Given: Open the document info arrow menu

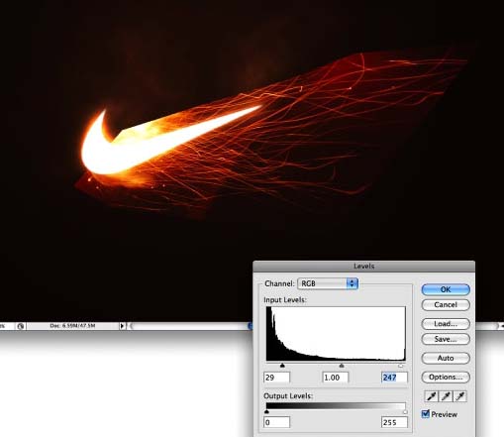Looking at the screenshot, I should tap(122, 326).
